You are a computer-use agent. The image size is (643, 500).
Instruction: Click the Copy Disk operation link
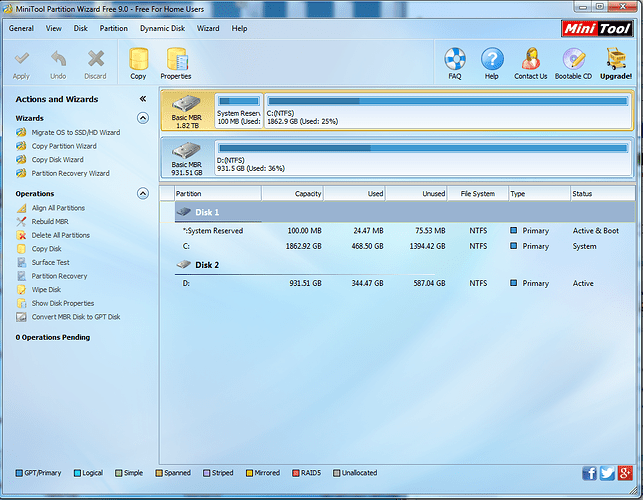[x=46, y=249]
